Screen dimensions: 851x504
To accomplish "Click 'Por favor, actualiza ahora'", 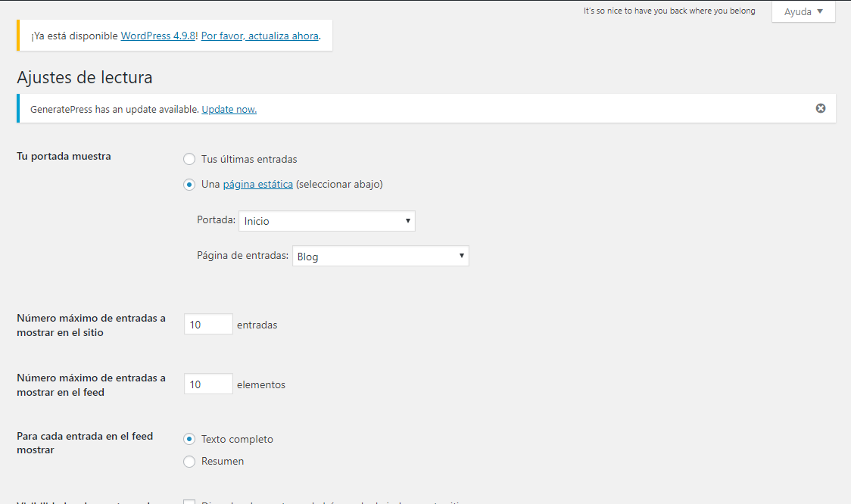I will click(260, 35).
